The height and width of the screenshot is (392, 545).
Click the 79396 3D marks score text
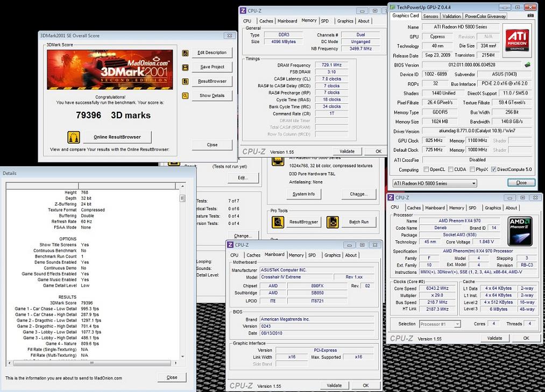(114, 116)
